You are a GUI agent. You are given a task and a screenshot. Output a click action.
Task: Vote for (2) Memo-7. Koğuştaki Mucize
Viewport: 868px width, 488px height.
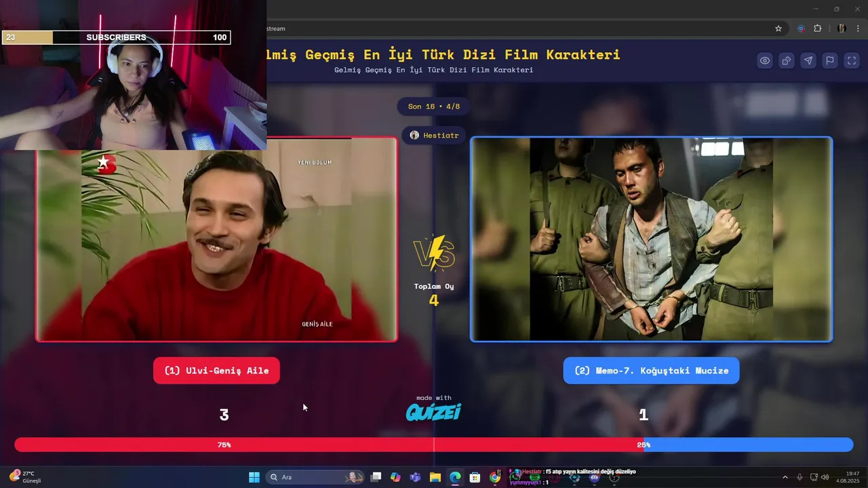(x=651, y=371)
